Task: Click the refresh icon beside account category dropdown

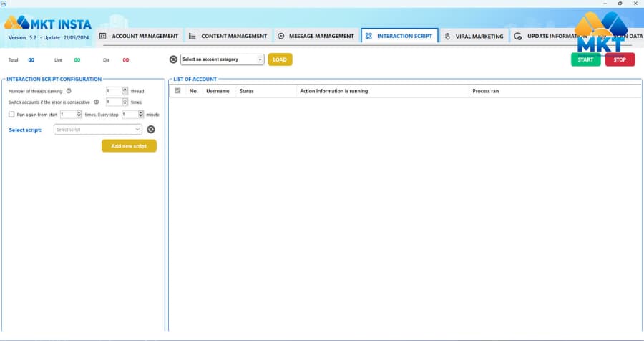Action: 173,59
